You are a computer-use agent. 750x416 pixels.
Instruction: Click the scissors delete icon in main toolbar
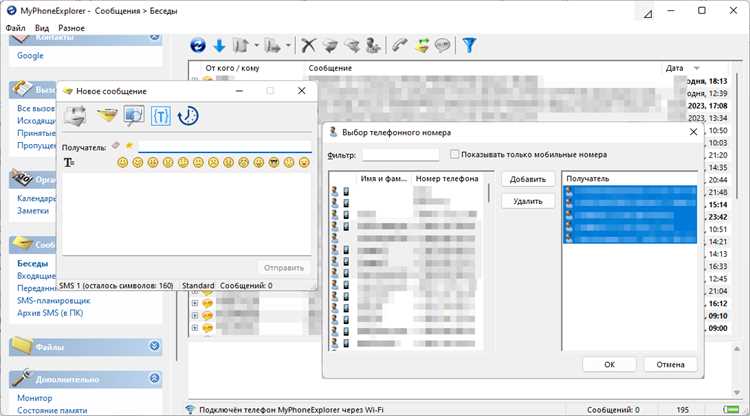(309, 45)
